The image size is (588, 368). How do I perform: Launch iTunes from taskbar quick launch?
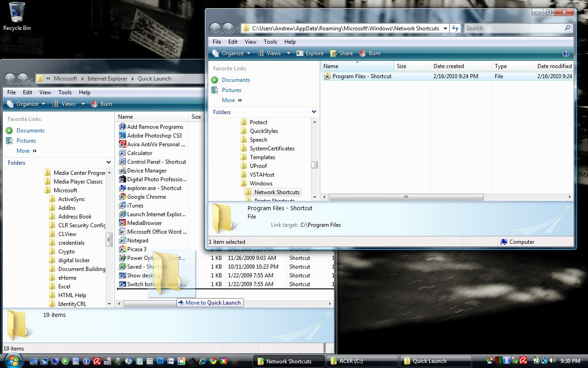click(128, 361)
